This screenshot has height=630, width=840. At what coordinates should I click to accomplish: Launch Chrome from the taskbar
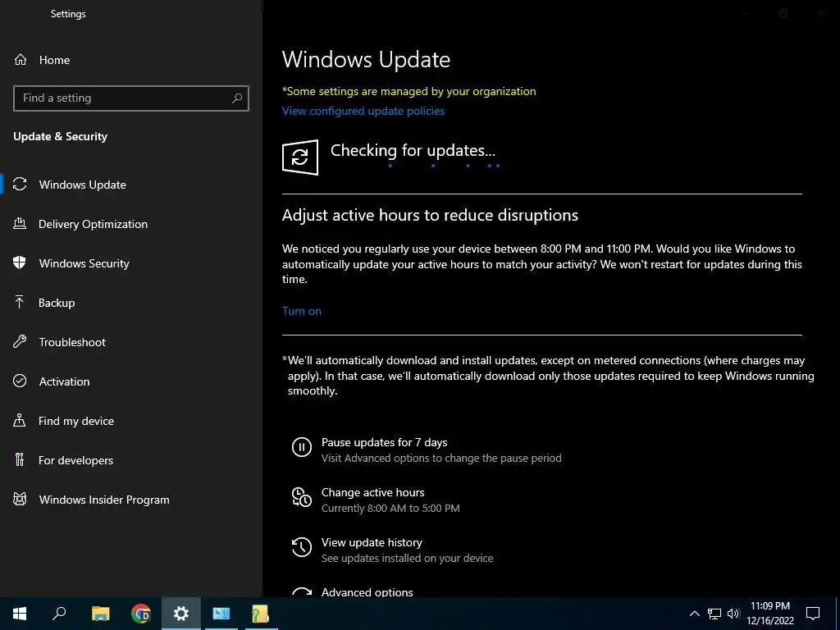pyautogui.click(x=141, y=614)
